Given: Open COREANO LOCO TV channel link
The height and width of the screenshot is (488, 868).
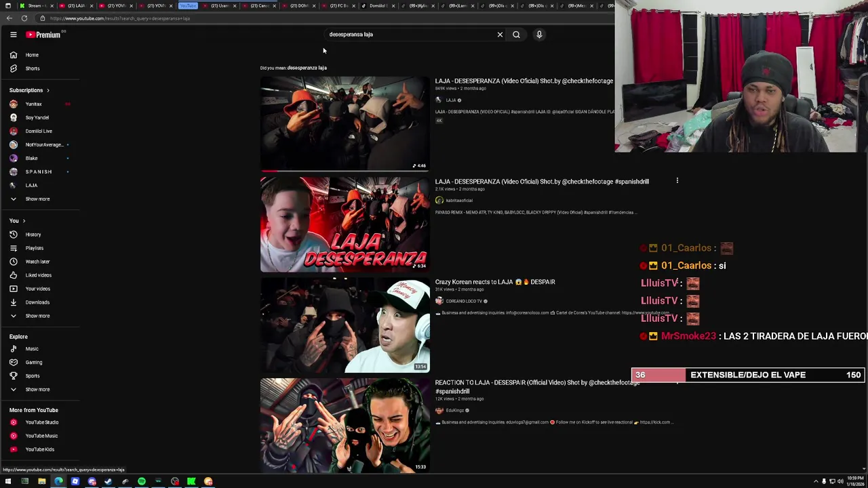Looking at the screenshot, I should point(464,301).
